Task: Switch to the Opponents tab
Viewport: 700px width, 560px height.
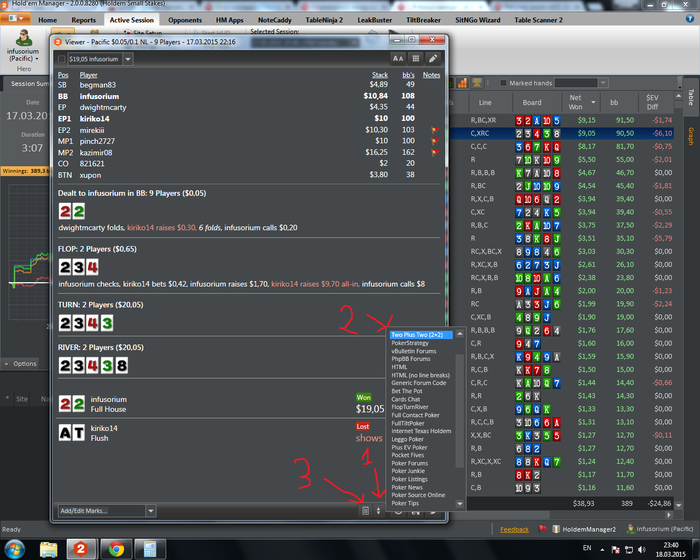Action: pos(185,20)
